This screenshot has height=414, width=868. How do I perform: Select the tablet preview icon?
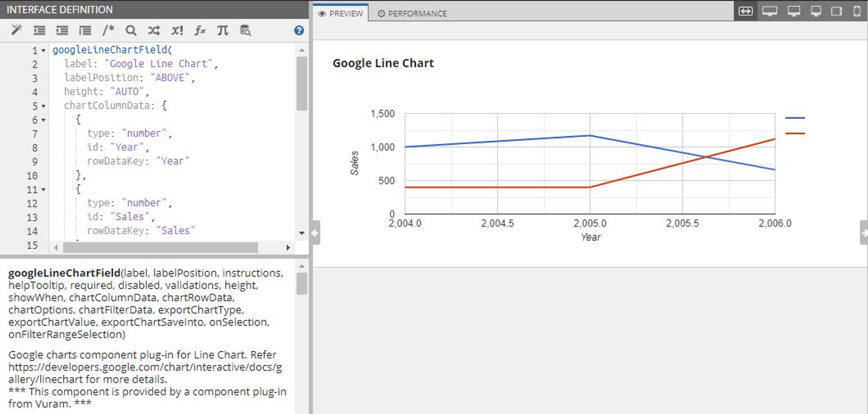click(x=836, y=11)
